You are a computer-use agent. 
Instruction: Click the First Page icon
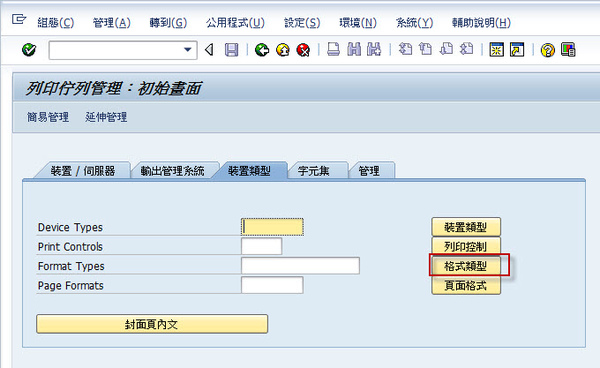point(406,50)
